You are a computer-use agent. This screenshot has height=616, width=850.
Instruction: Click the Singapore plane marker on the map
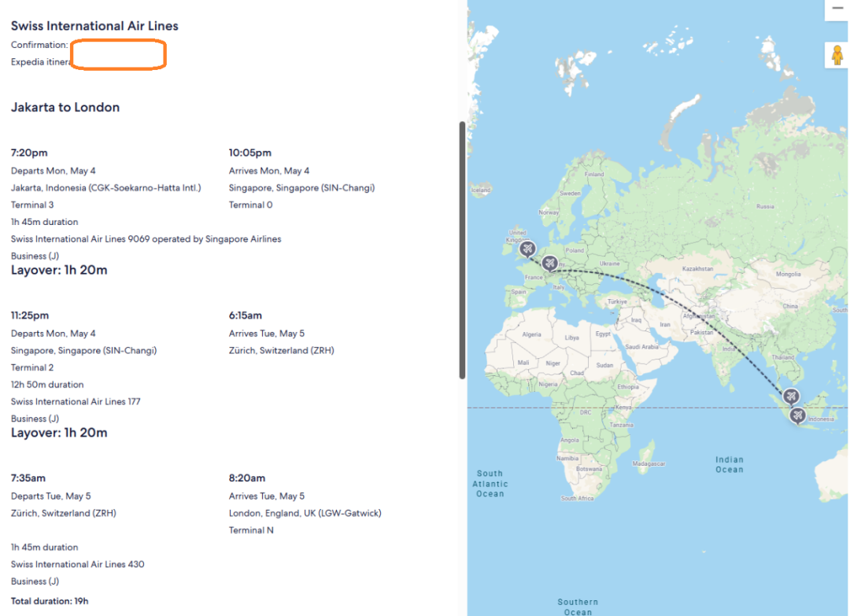(x=791, y=396)
